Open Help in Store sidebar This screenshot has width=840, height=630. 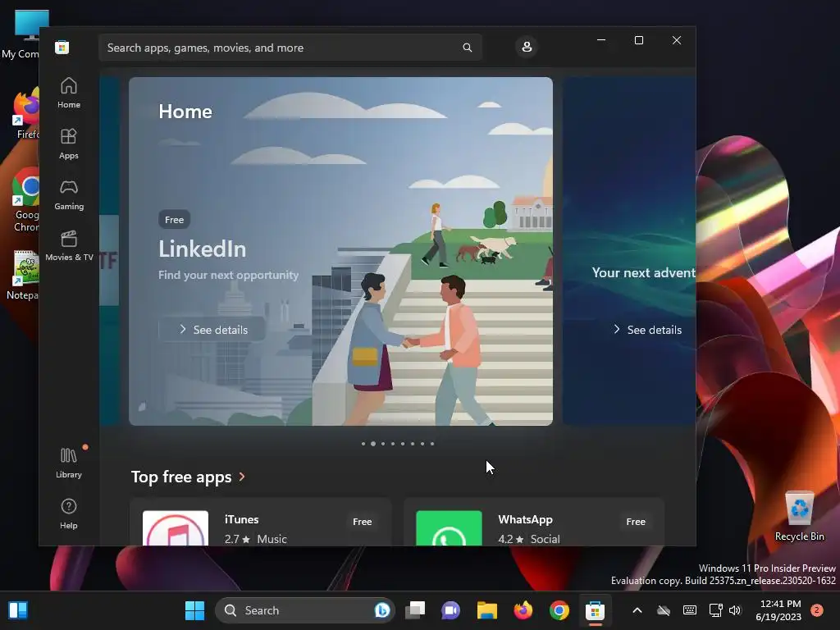coord(69,514)
